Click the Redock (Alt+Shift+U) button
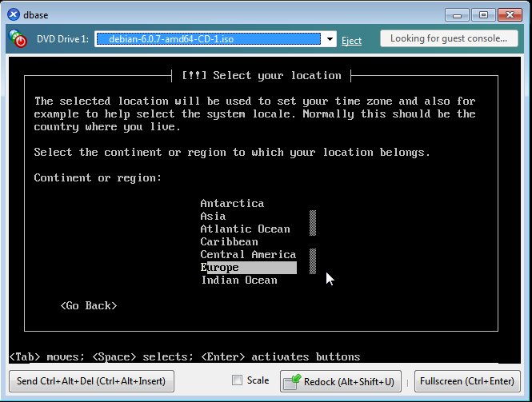This screenshot has width=532, height=402. [x=341, y=381]
